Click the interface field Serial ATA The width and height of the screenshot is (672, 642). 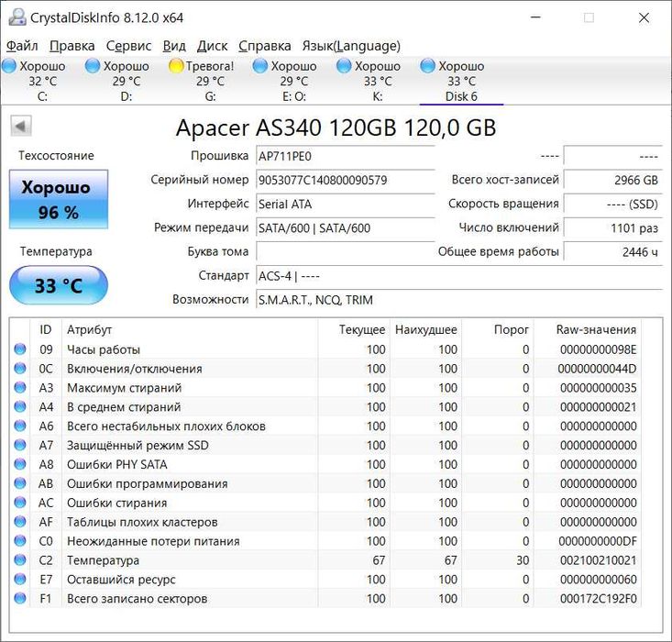346,205
